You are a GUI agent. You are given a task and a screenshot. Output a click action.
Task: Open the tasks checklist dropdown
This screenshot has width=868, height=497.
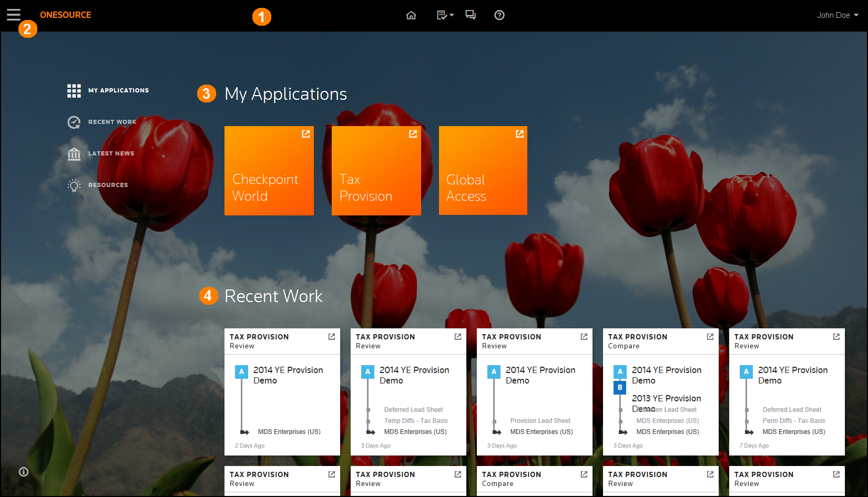tap(445, 15)
